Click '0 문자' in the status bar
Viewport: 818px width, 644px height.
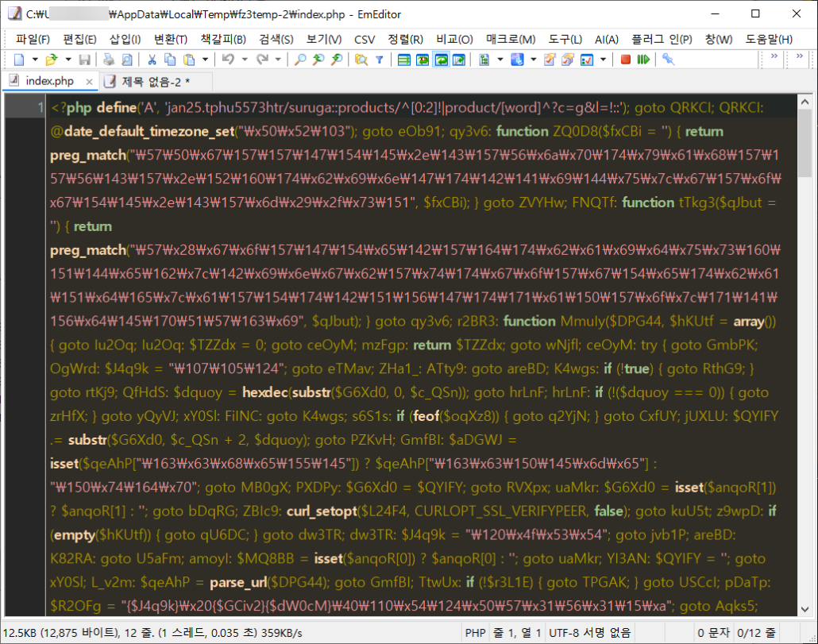point(712,633)
